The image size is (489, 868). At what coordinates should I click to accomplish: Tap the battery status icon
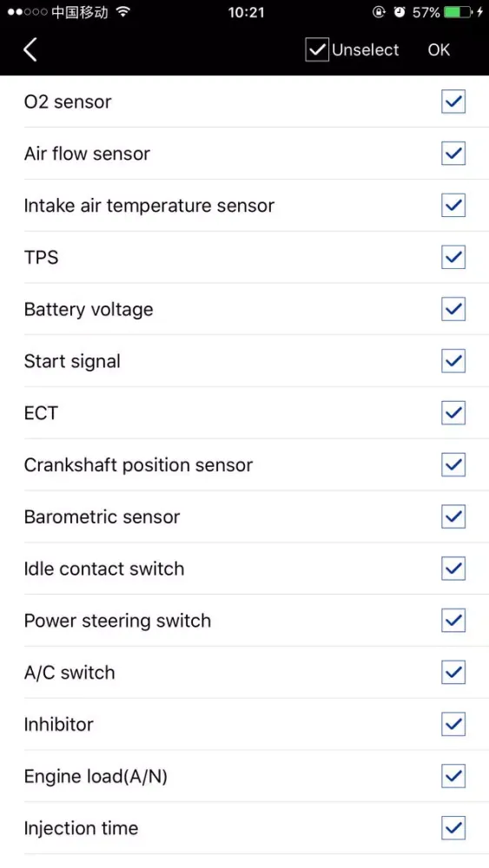click(x=459, y=12)
